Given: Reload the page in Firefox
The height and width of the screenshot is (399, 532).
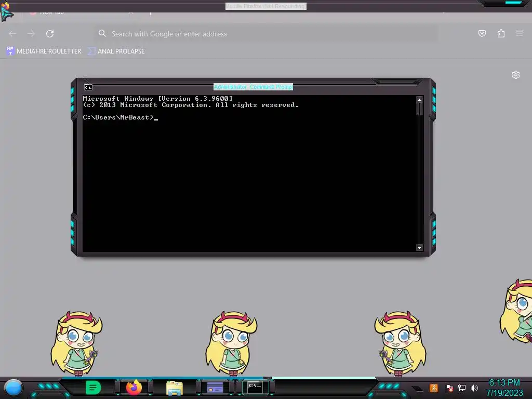Looking at the screenshot, I should click(50, 34).
